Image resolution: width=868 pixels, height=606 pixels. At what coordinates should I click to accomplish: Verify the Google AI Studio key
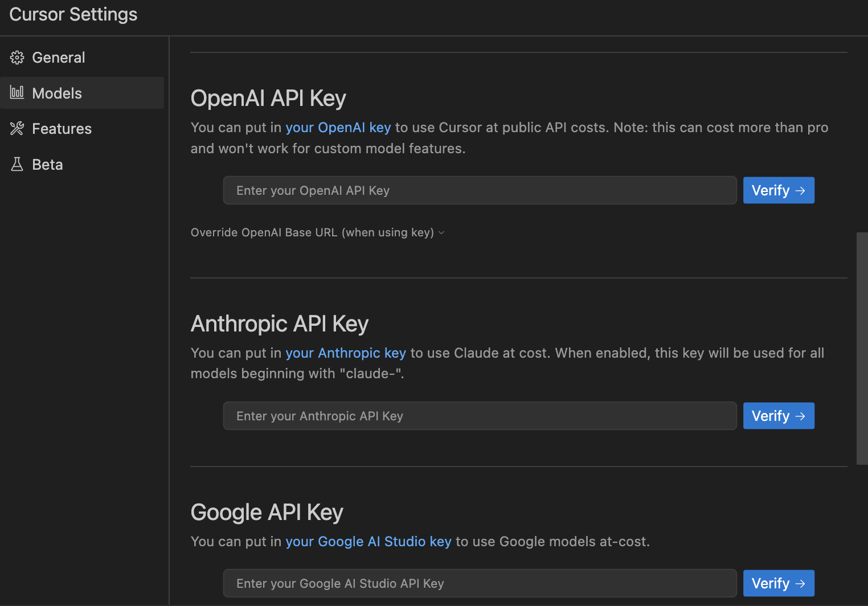point(779,583)
